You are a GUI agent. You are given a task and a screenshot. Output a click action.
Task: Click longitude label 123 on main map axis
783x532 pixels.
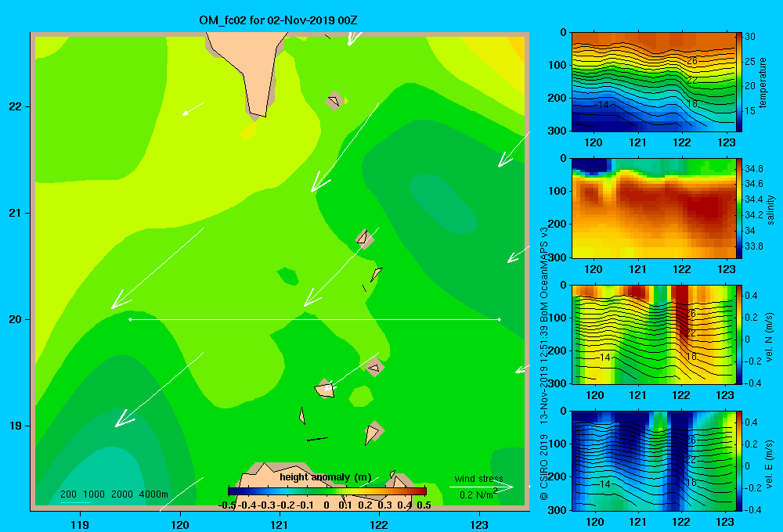(x=479, y=524)
